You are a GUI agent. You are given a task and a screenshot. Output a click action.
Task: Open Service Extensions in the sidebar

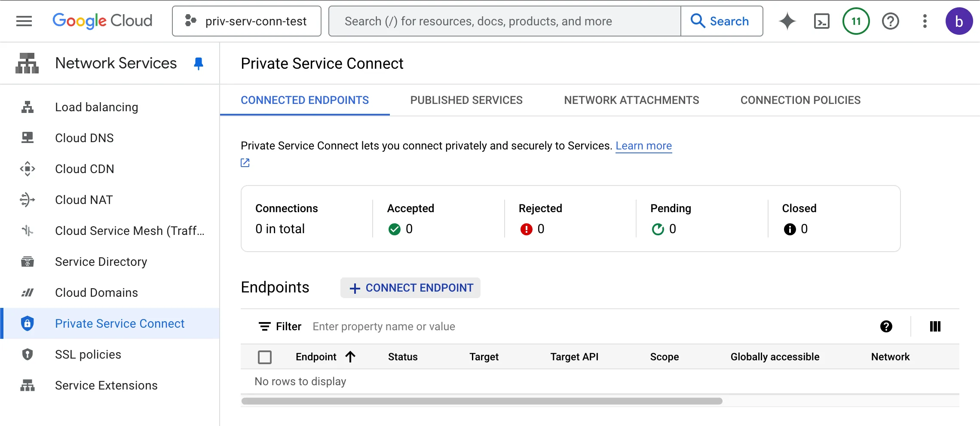(x=106, y=385)
